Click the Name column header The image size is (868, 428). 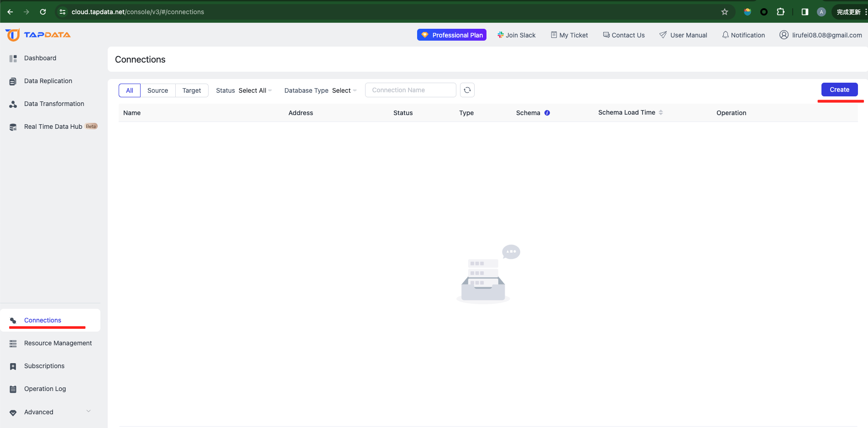pos(132,113)
